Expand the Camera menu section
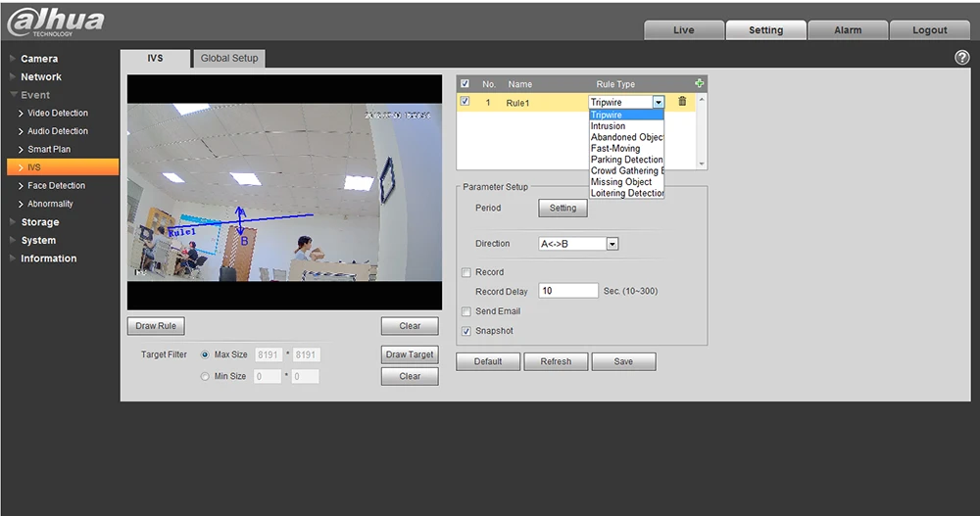Screen dimensions: 980x516 (x=39, y=59)
